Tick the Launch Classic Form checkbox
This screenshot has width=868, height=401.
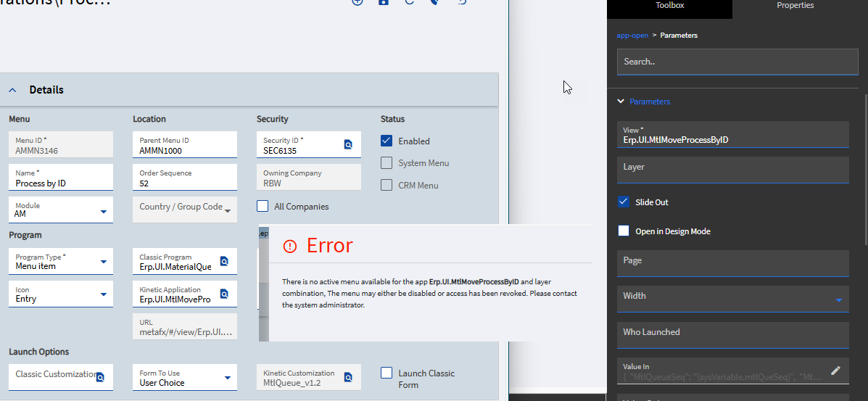click(387, 373)
